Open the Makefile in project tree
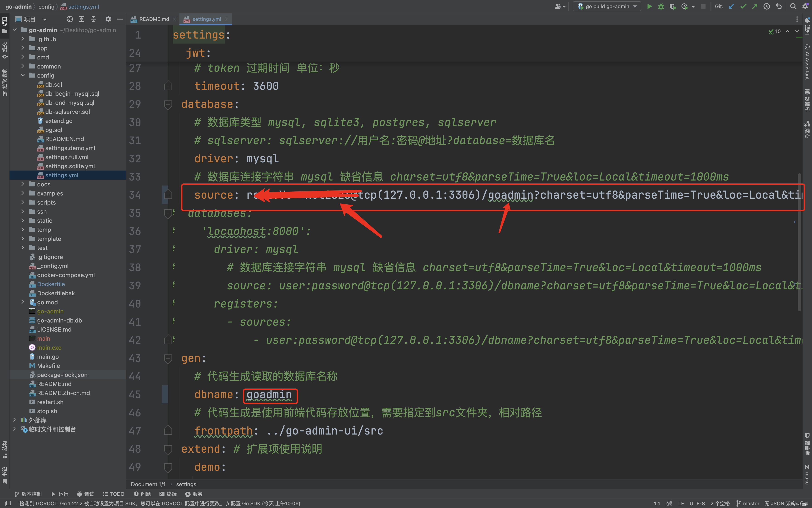This screenshot has height=508, width=812. click(48, 366)
